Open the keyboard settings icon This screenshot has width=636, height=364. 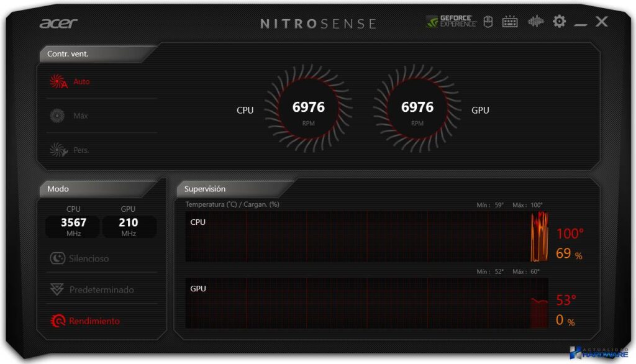pos(510,22)
